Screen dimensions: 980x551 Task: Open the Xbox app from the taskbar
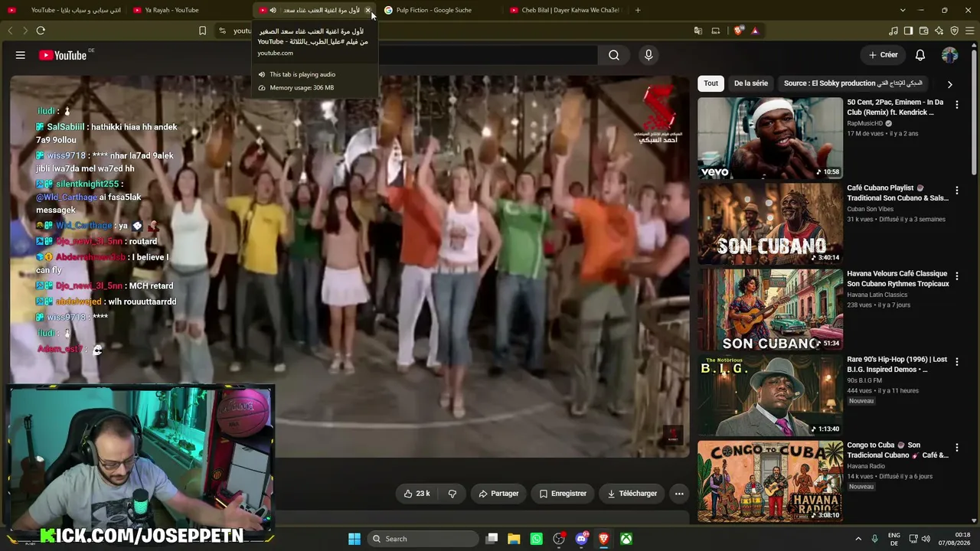626,539
